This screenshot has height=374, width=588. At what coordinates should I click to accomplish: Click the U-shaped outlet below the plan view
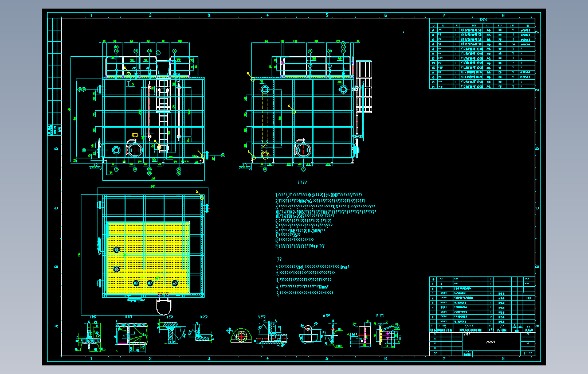(164, 306)
